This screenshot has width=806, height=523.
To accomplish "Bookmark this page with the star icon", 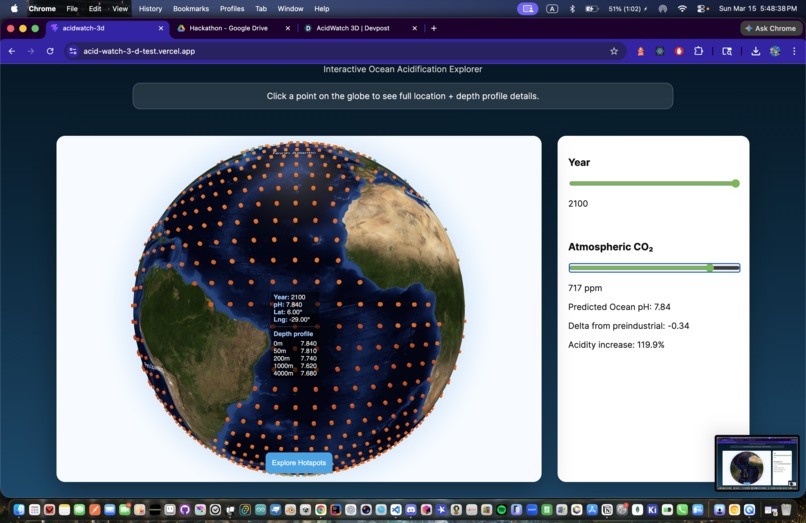I will coord(614,51).
